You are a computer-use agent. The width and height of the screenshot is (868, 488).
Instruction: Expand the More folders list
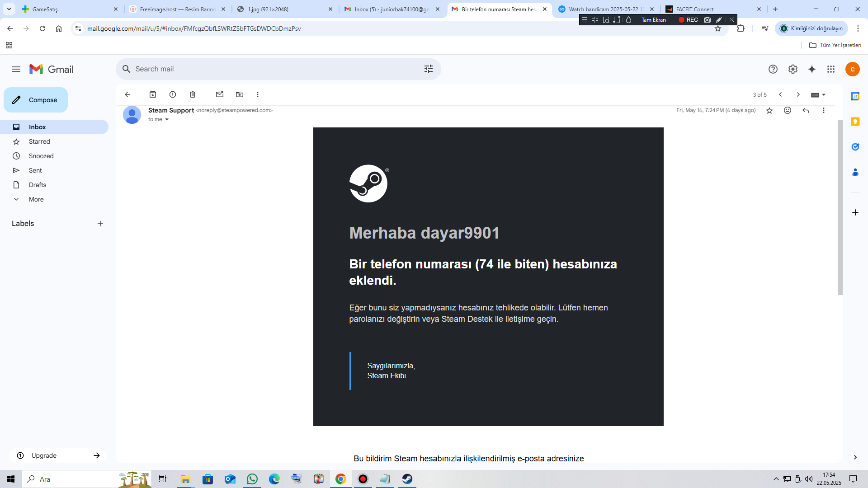[36, 199]
